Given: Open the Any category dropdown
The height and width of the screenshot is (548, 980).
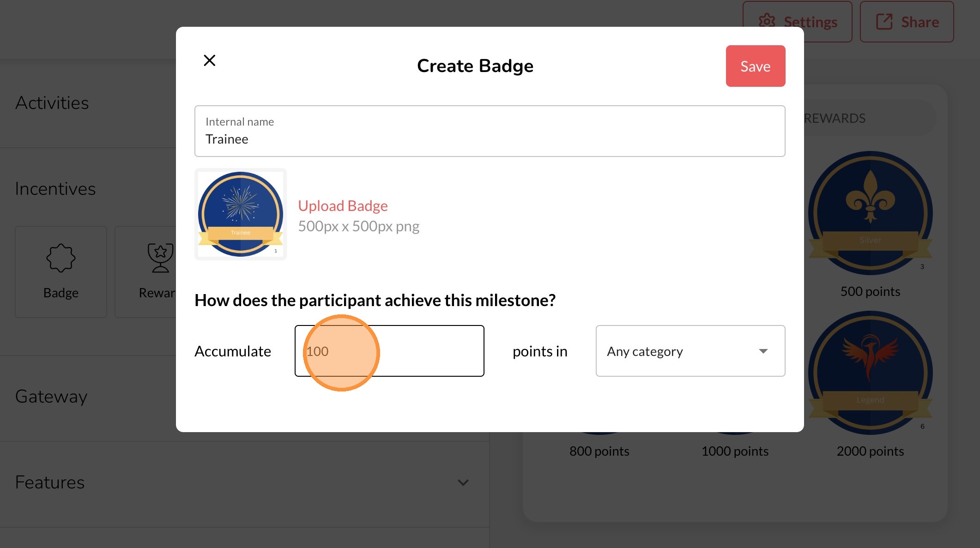Looking at the screenshot, I should tap(690, 351).
